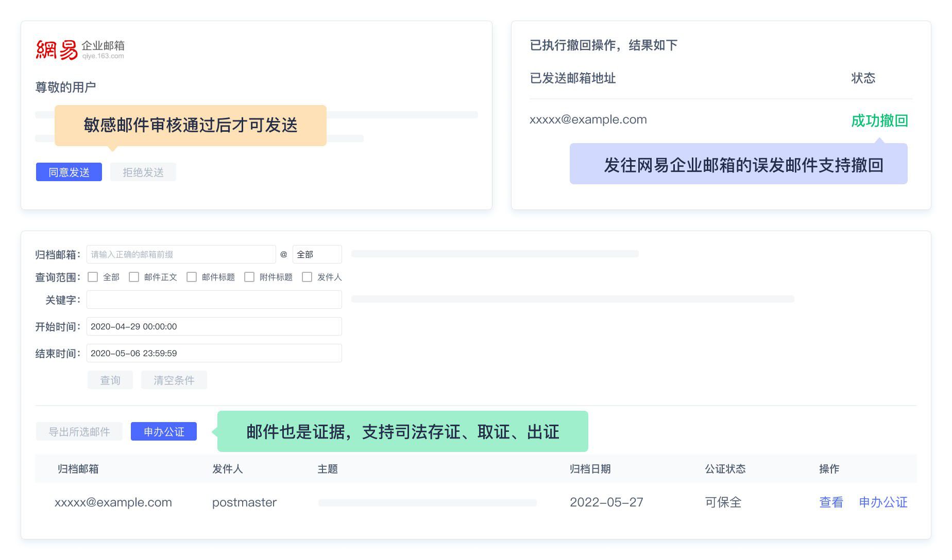952x560 pixels.
Task: Click the 归档邮箱 email prefix input field
Action: coord(180,254)
